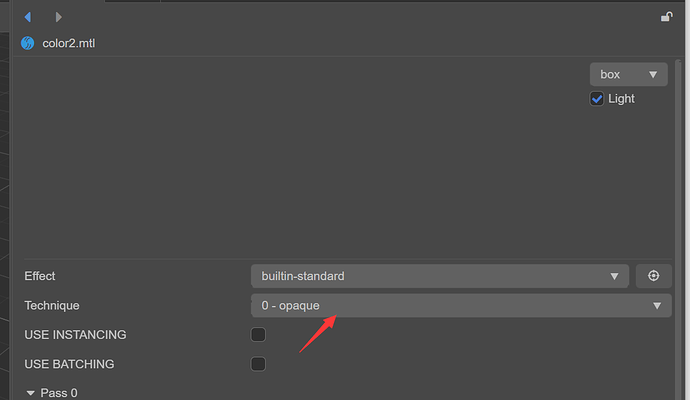Open the Technique dropdown showing 0 - opaque
The height and width of the screenshot is (400, 690).
459,305
